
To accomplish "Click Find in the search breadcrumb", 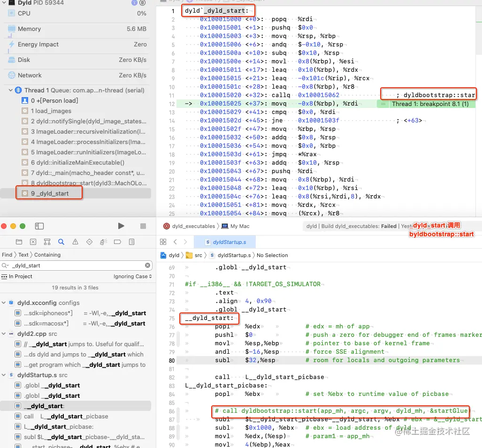I will pyautogui.click(x=7, y=255).
